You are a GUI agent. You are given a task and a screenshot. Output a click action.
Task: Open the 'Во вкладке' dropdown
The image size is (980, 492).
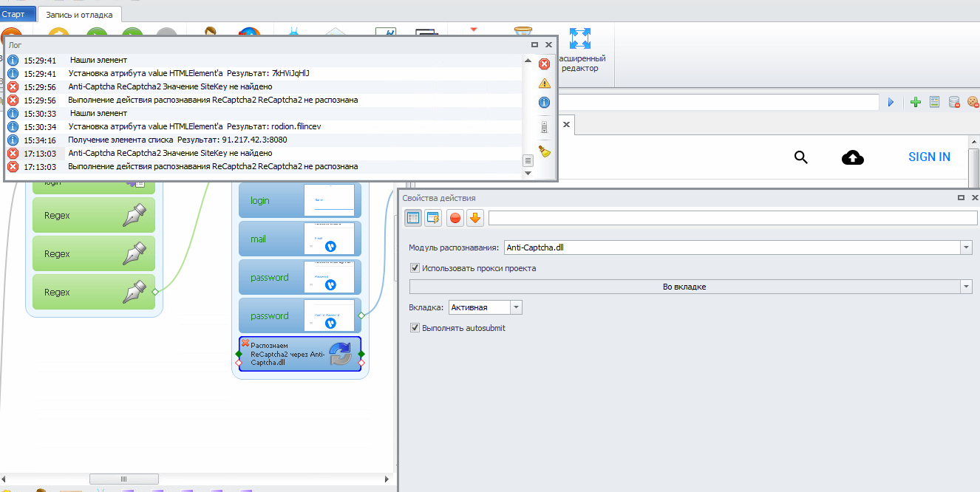(x=966, y=287)
